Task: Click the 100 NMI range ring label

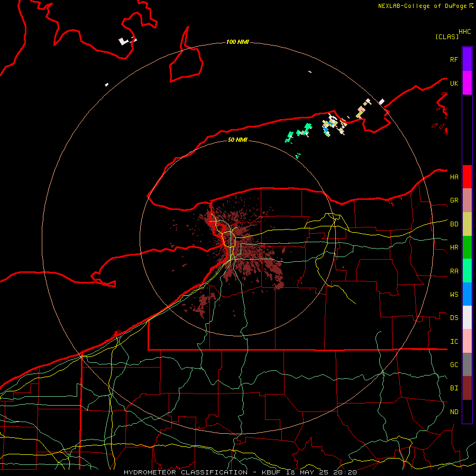Action: (x=237, y=42)
